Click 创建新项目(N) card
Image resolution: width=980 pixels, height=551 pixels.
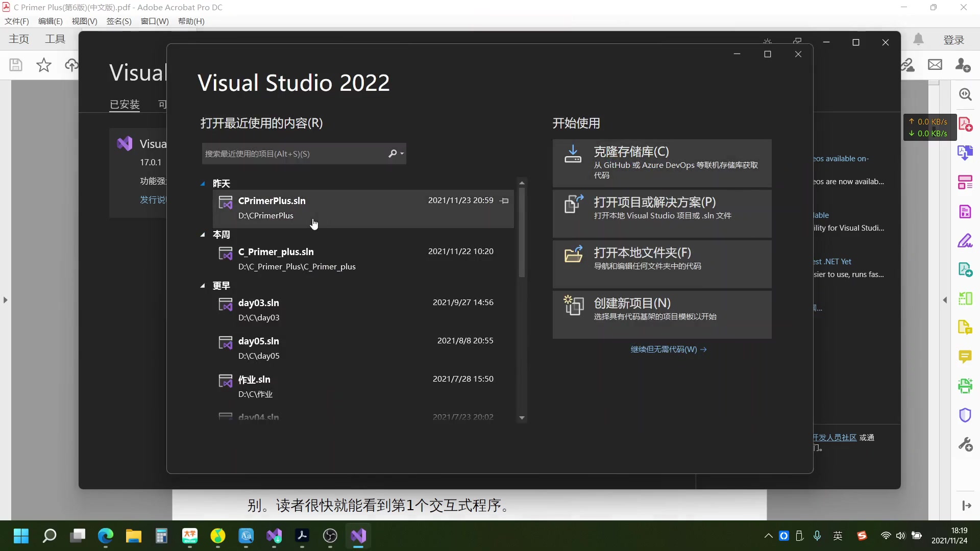tap(662, 315)
